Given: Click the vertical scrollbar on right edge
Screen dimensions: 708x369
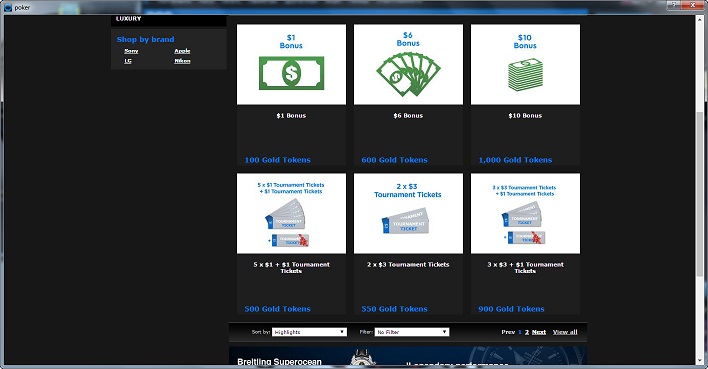Looking at the screenshot, I should point(700,190).
